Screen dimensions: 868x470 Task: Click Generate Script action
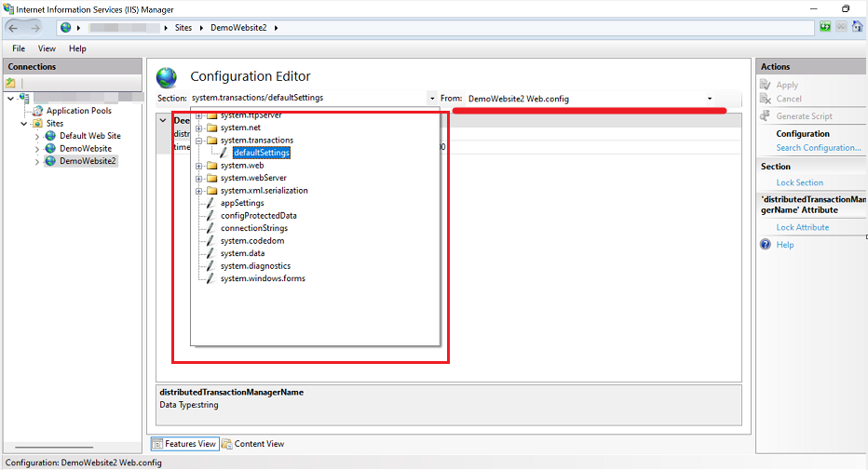tap(804, 116)
